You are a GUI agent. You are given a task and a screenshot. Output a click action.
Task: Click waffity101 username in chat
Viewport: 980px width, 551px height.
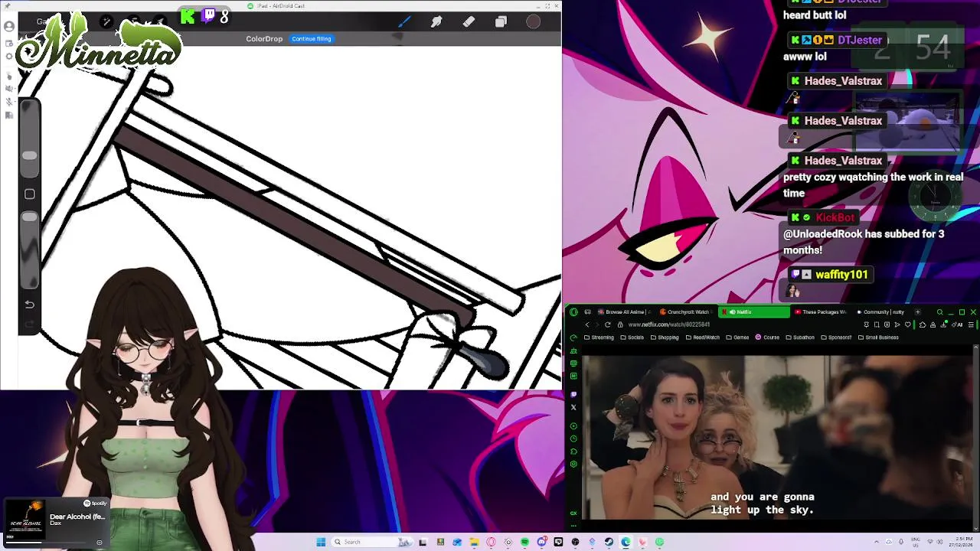pos(841,274)
